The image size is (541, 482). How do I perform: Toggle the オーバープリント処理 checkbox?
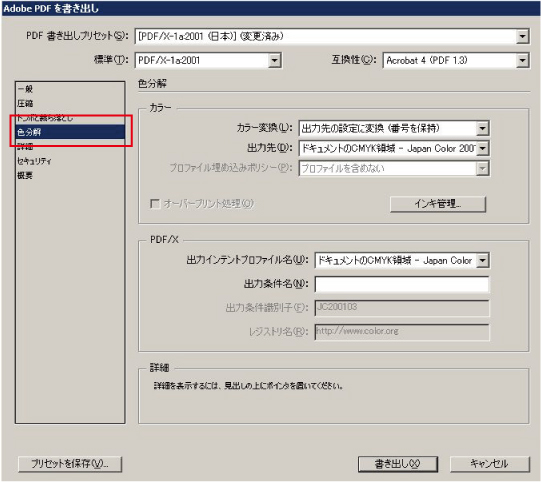pos(155,204)
